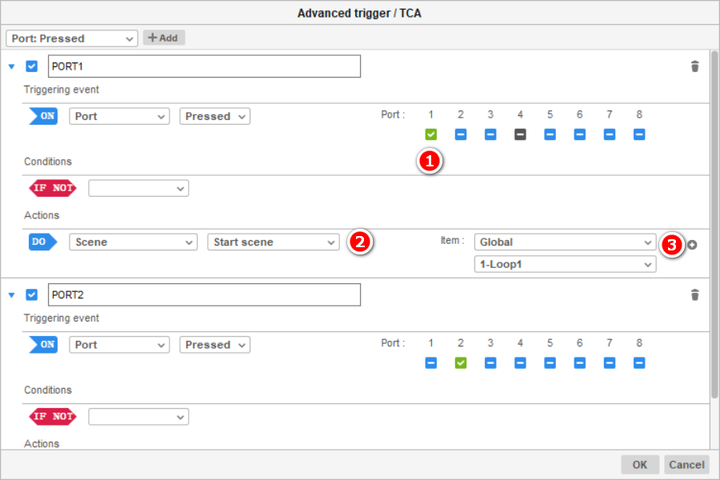Open the Port: Pressed trigger type dropdown
The width and height of the screenshot is (720, 480).
click(x=71, y=38)
